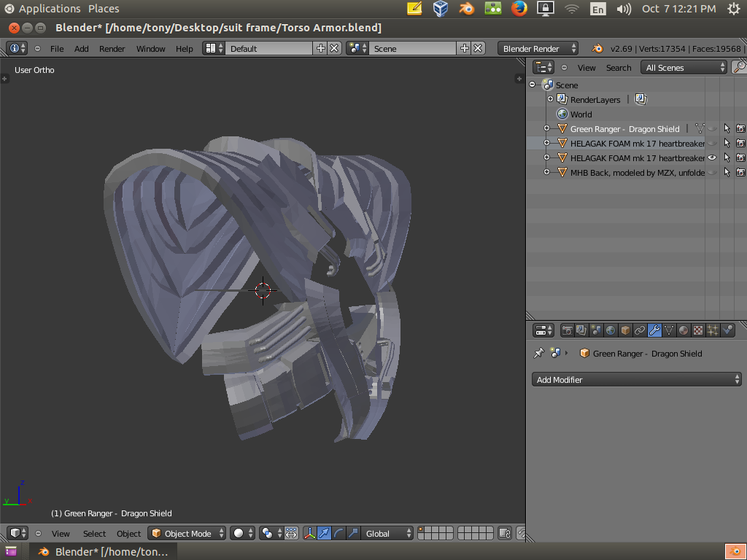The image size is (747, 560).
Task: Open the Scene properties tab
Action: click(596, 330)
